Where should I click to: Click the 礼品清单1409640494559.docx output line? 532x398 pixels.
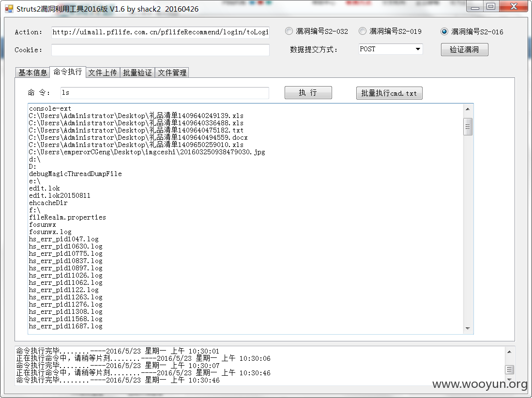pos(138,137)
